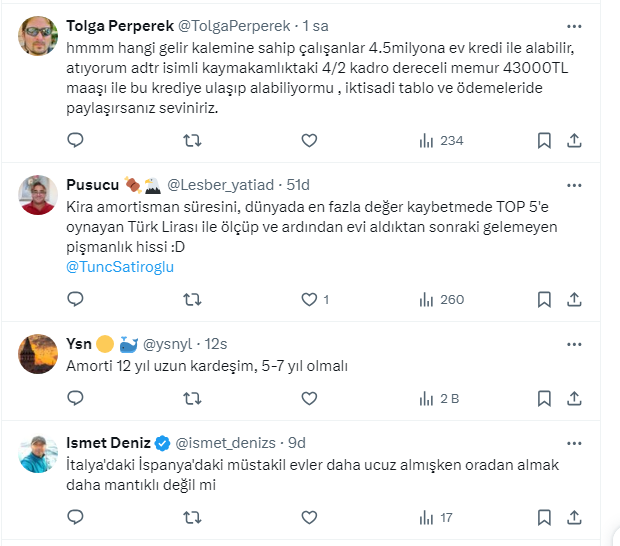
Task: Like Pusucu's tweet with 1 like
Action: (x=309, y=299)
